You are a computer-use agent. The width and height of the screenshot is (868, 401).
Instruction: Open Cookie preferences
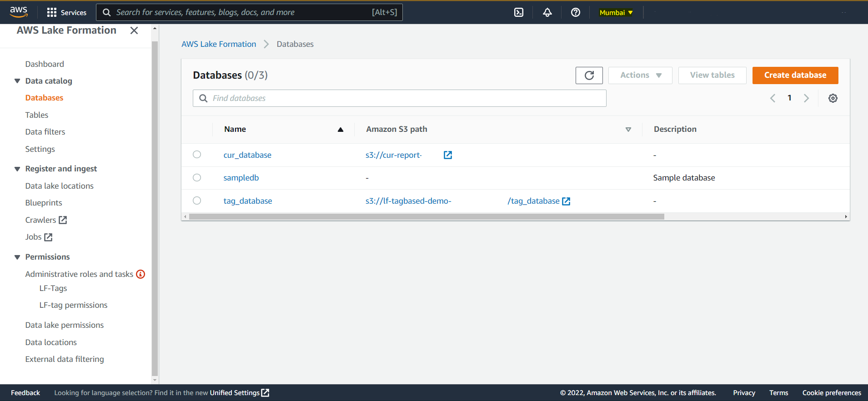832,393
